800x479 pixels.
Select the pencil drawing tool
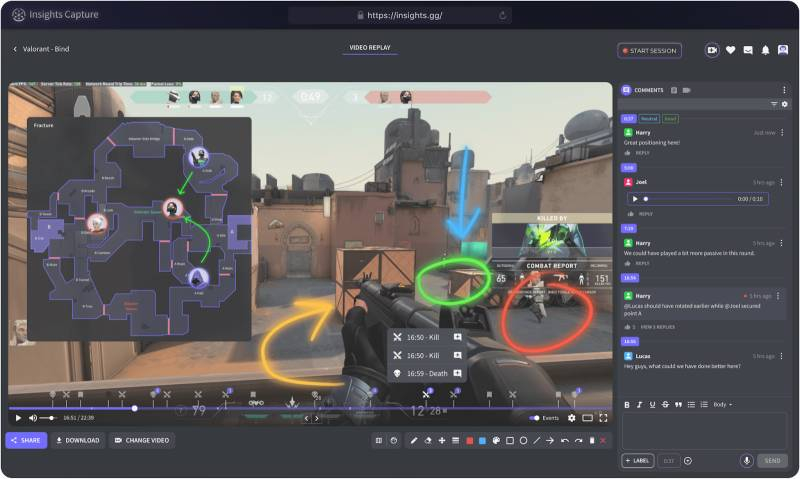point(414,440)
